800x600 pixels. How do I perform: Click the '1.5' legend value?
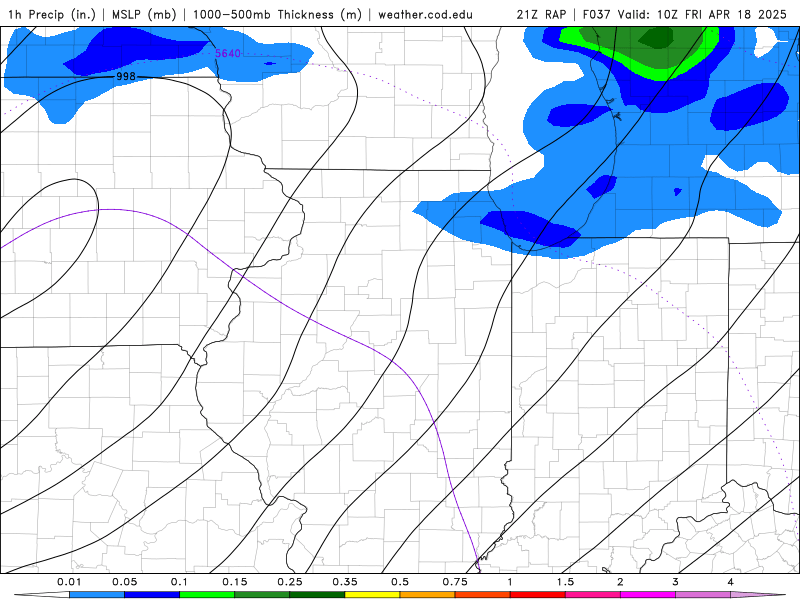[x=565, y=582]
